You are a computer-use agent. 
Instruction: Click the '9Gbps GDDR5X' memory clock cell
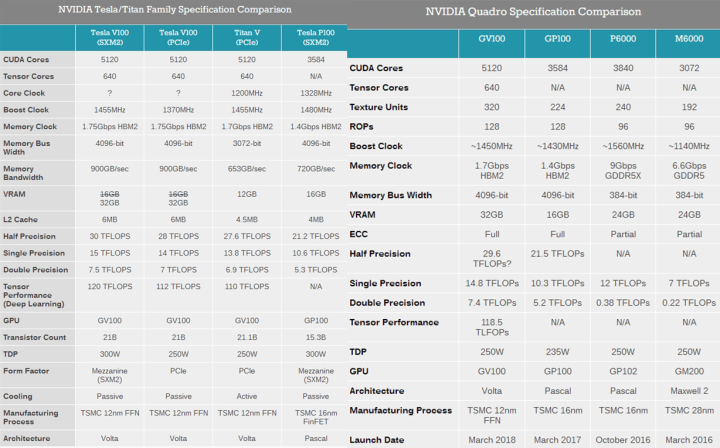623,171
